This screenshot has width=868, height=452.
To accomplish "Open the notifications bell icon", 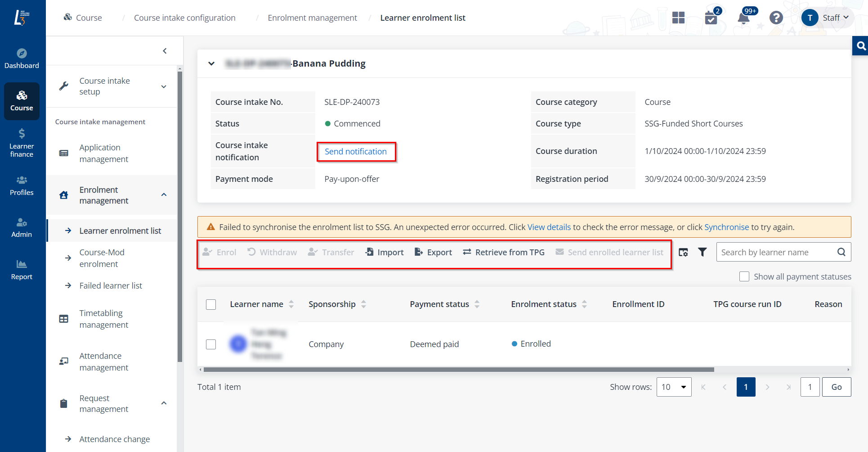I will (x=743, y=18).
